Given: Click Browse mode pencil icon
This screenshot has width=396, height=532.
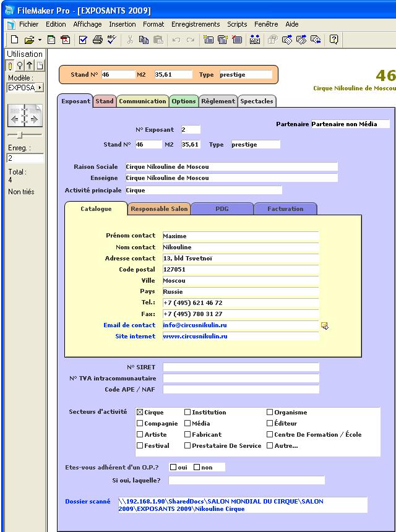Looking at the screenshot, I should point(11,66).
